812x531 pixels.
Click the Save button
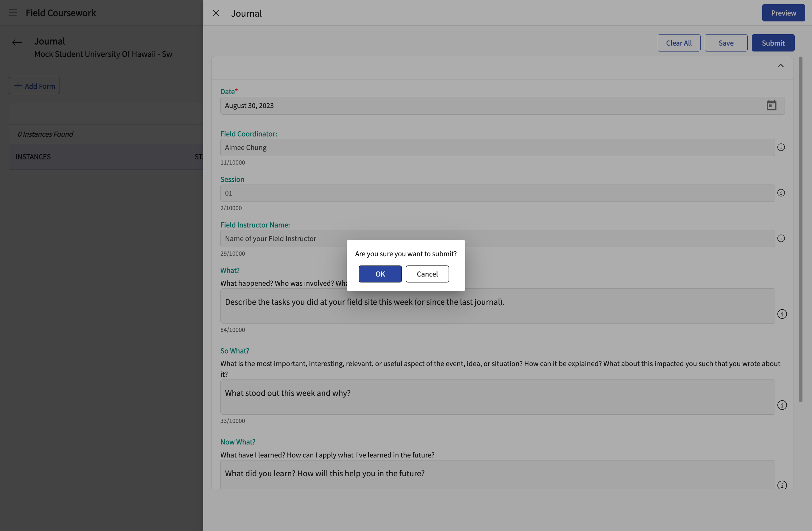coord(726,43)
